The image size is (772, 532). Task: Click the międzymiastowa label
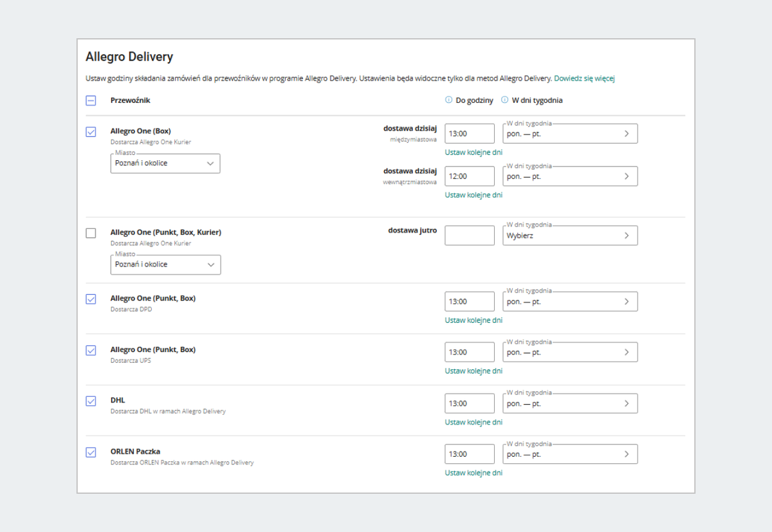[414, 139]
